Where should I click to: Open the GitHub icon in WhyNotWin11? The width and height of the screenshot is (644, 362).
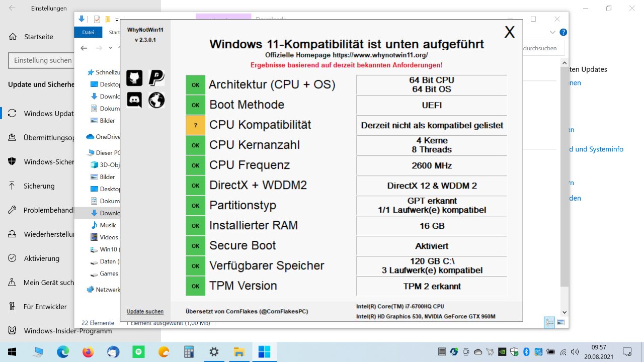click(x=134, y=78)
